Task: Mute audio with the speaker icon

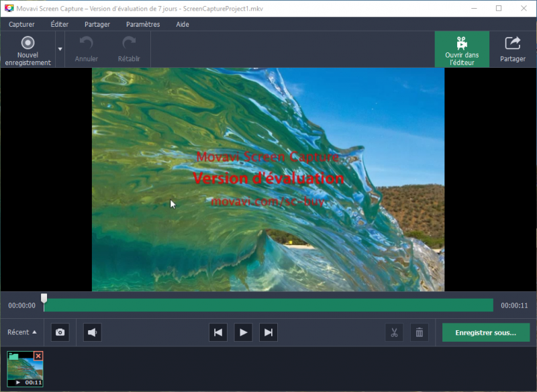Action: [93, 332]
